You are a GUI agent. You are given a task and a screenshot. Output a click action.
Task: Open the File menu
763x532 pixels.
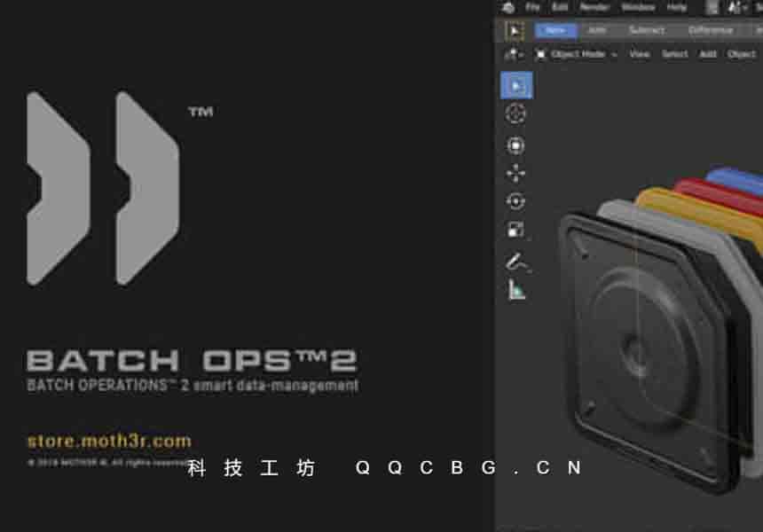point(532,7)
